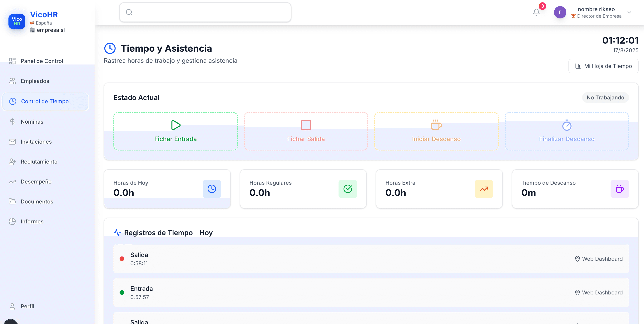This screenshot has width=644, height=324.
Task: Click the search magnifier icon
Action: 129,12
